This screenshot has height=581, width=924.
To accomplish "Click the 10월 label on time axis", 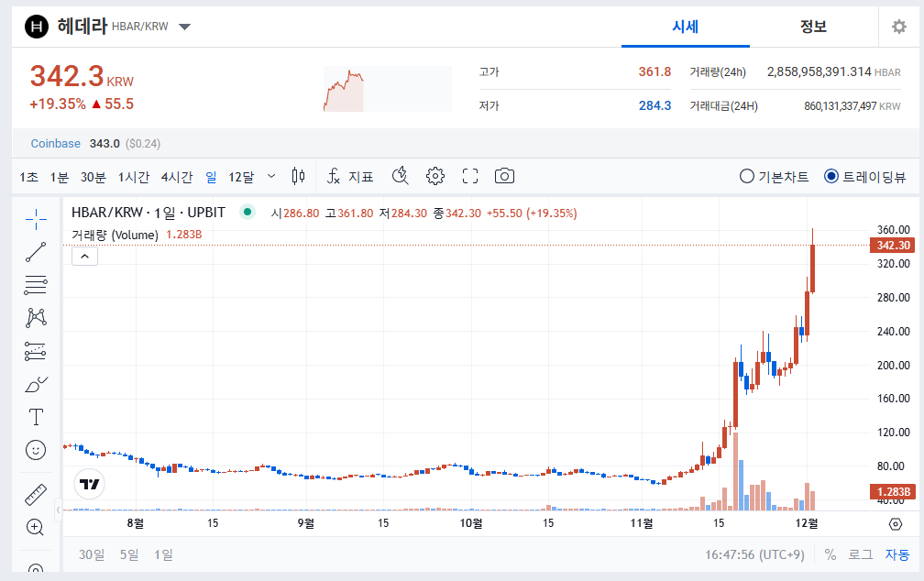I will [471, 522].
